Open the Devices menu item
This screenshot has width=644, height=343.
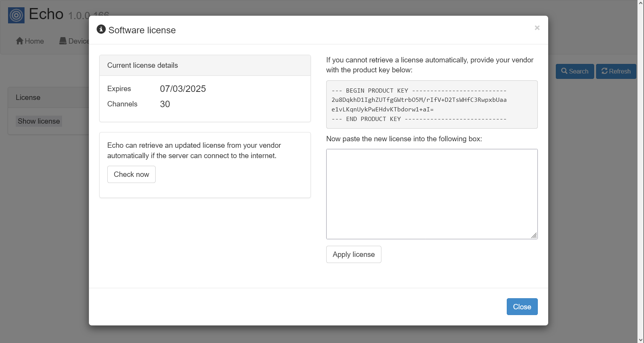click(74, 41)
